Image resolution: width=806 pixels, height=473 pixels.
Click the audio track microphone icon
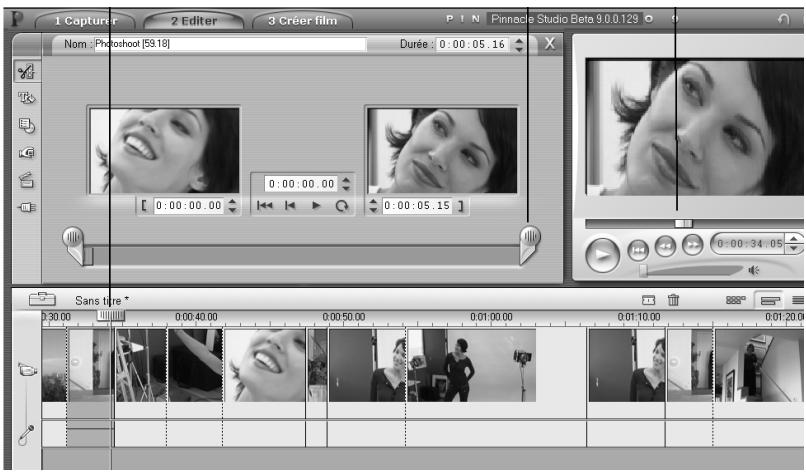click(x=26, y=435)
